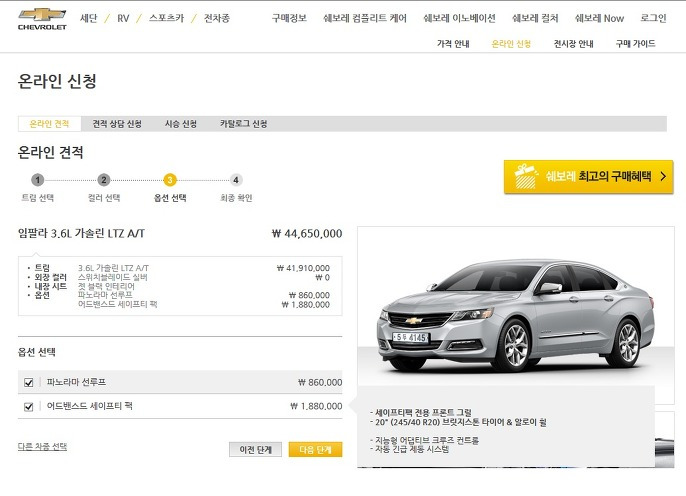Click 지능형 어댑티브 크루즈 컨트롤 tooltip line
686x496 pixels.
(x=424, y=440)
